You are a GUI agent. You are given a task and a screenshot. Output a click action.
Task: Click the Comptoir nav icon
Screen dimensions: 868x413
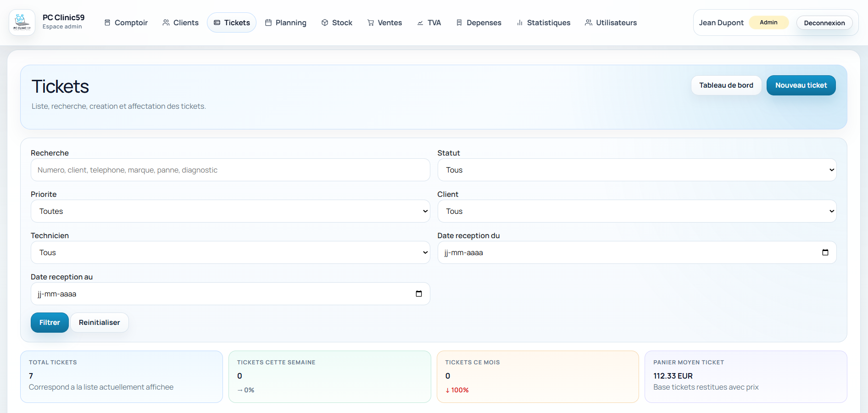107,22
